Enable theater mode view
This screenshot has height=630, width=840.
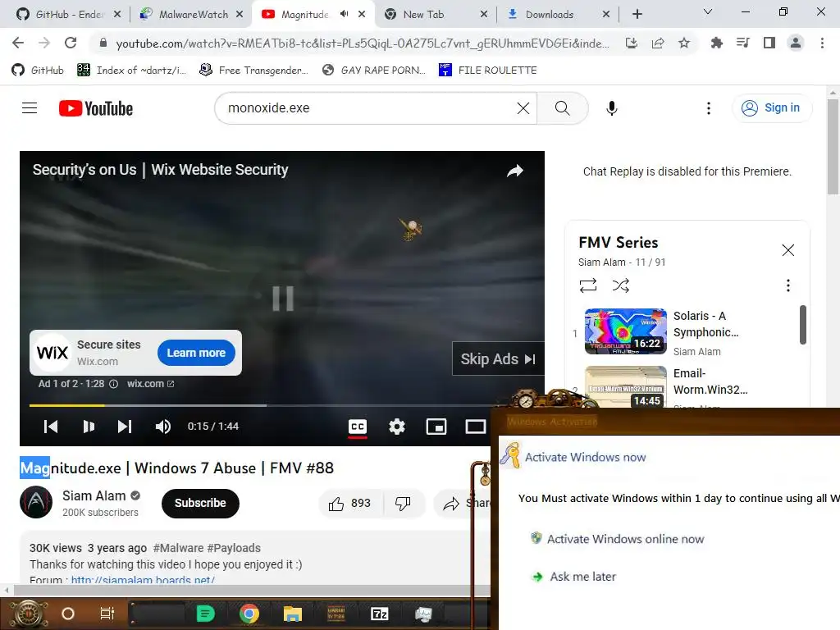click(475, 427)
